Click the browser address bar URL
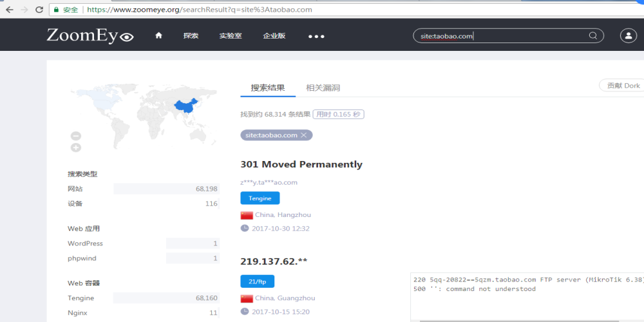 [x=199, y=10]
